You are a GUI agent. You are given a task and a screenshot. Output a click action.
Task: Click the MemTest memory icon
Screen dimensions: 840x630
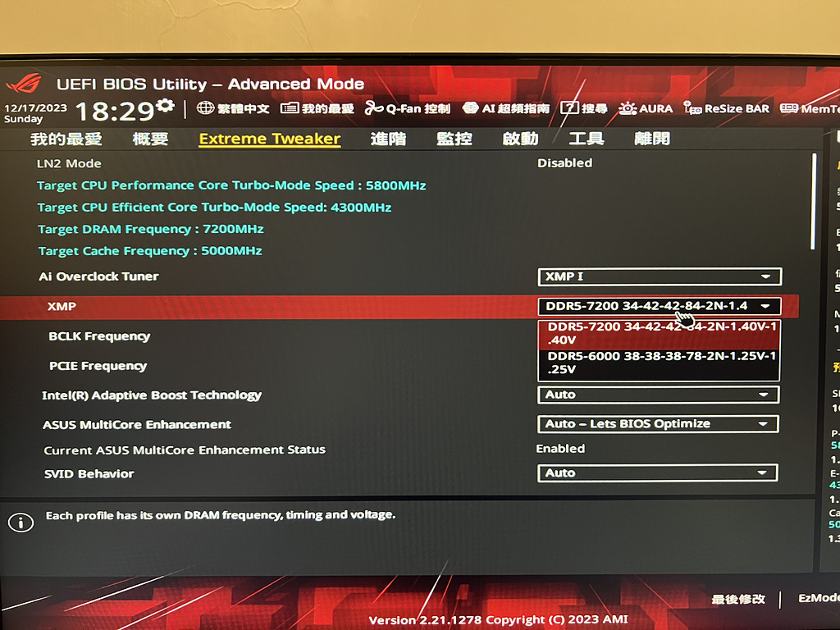tap(789, 109)
